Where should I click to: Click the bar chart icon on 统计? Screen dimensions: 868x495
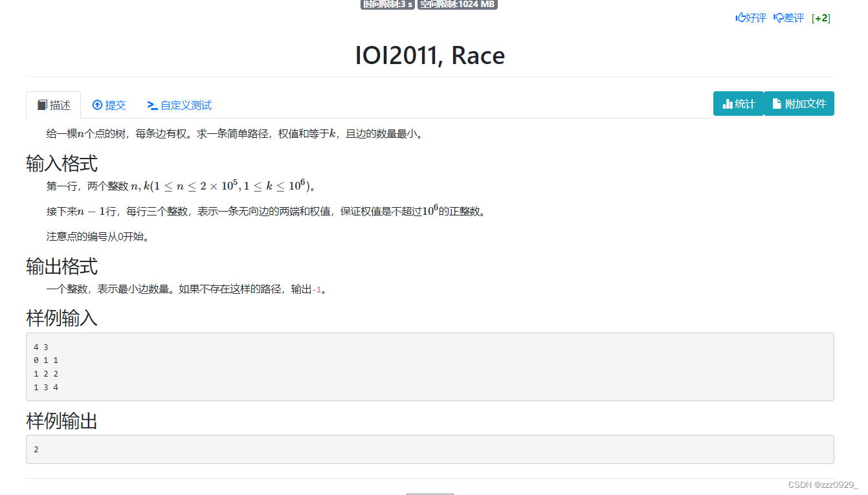(728, 104)
